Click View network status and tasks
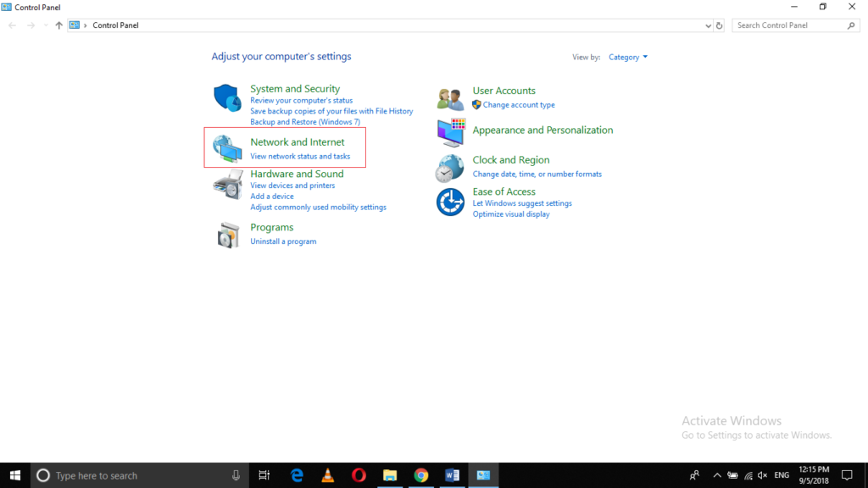Viewport: 868px width, 488px height. click(x=300, y=156)
